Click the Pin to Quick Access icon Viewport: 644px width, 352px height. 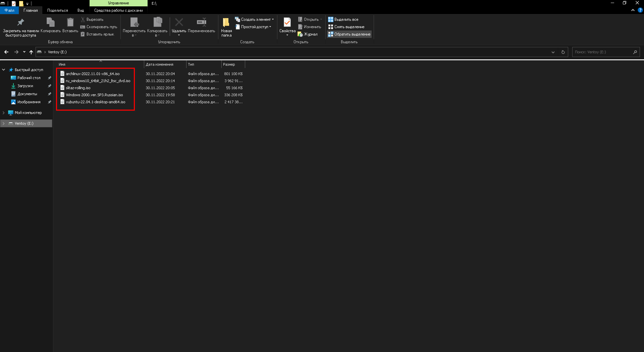tap(21, 22)
